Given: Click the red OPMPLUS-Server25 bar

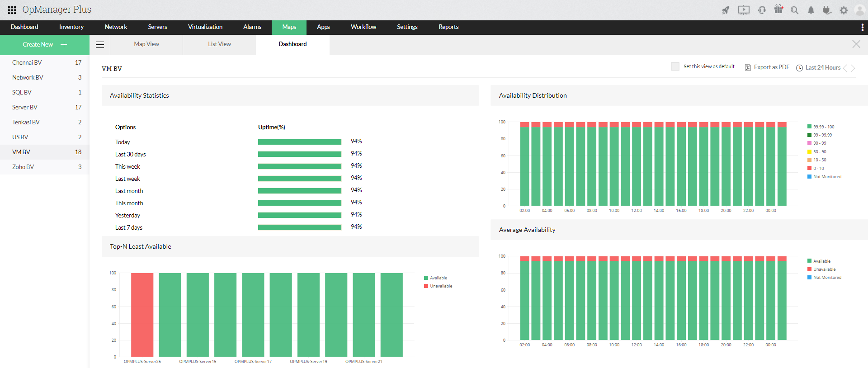Looking at the screenshot, I should 142,315.
